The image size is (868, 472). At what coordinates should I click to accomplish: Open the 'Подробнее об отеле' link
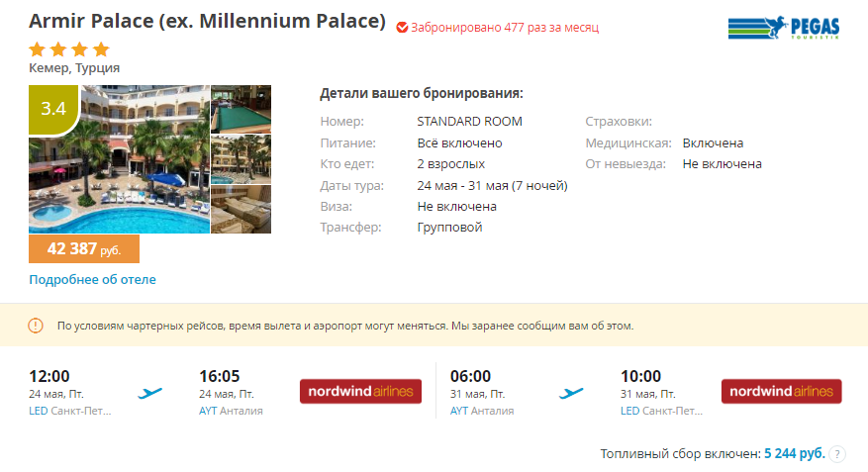pyautogui.click(x=92, y=279)
